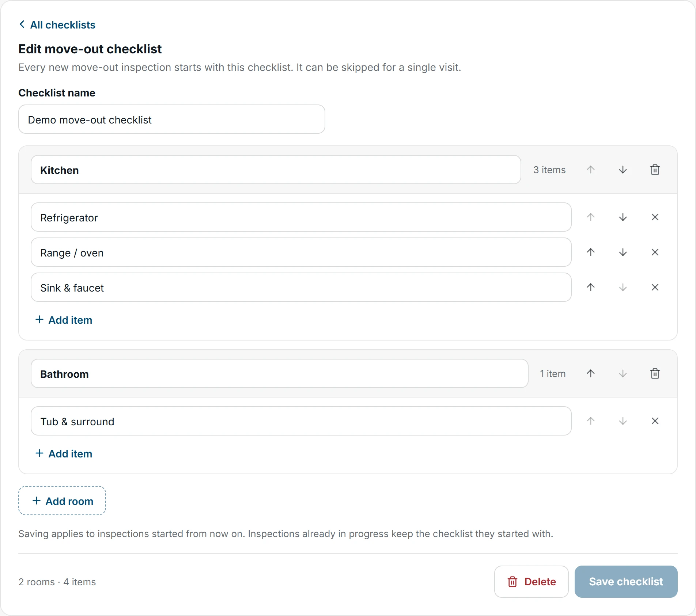Move Refrigerator item down
The height and width of the screenshot is (616, 696).
(x=623, y=217)
